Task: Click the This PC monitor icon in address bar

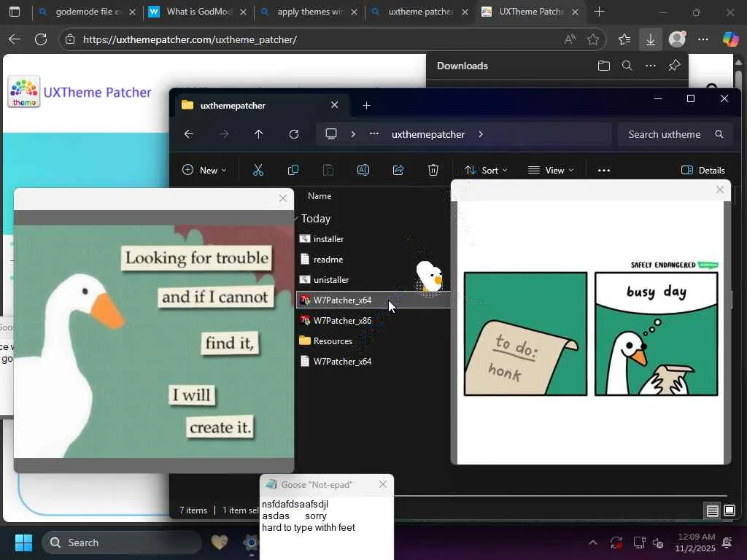Action: click(x=331, y=134)
